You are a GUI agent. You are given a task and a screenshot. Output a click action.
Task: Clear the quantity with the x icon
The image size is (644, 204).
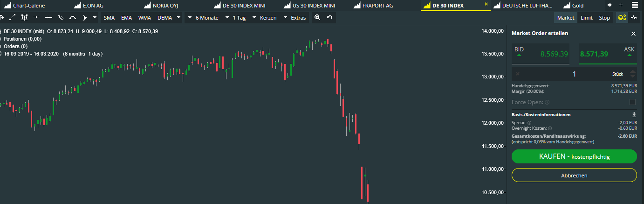[518, 74]
